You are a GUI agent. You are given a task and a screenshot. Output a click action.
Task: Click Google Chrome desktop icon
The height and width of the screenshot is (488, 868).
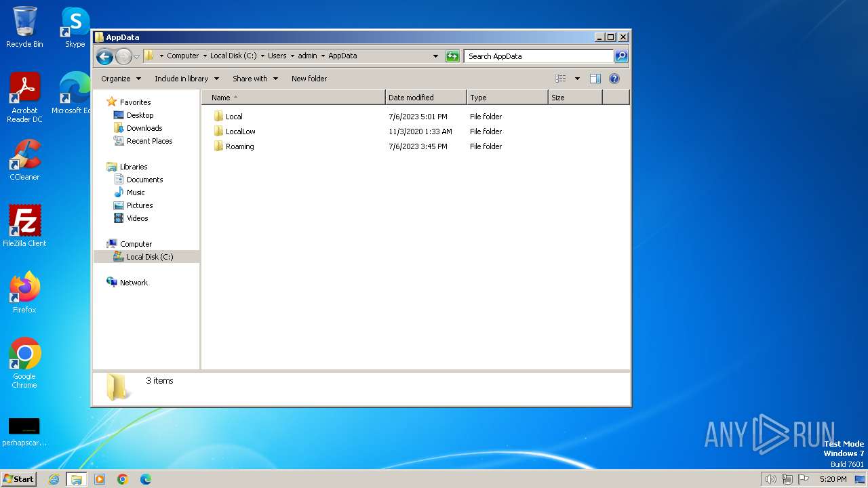pyautogui.click(x=24, y=363)
